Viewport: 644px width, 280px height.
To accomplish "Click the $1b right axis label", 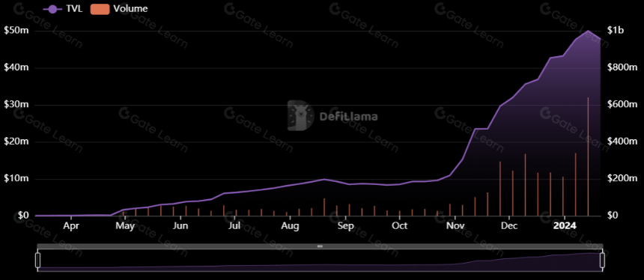I will 616,31.
